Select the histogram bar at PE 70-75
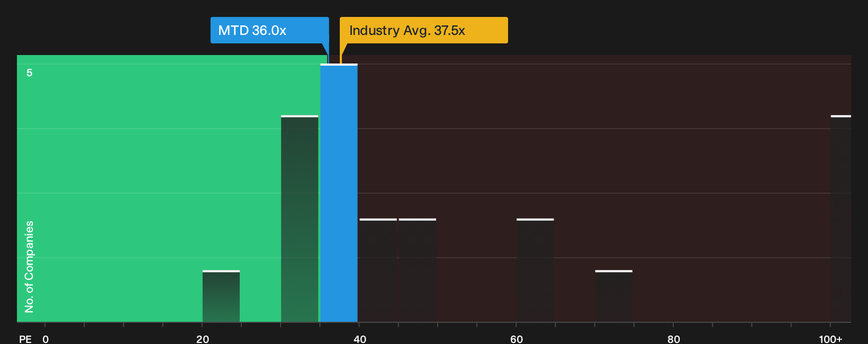The height and width of the screenshot is (344, 868). coord(614,296)
